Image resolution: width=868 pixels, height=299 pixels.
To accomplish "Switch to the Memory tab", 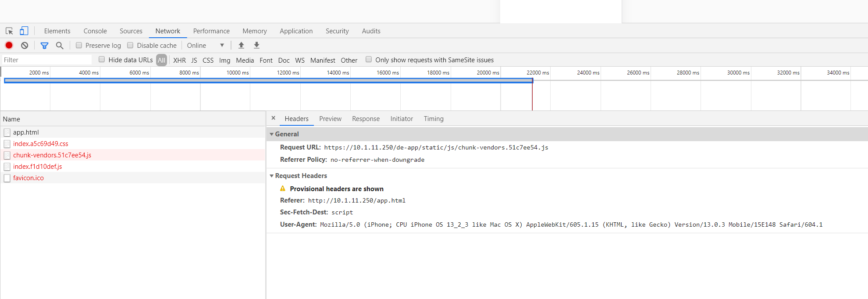I will click(255, 31).
